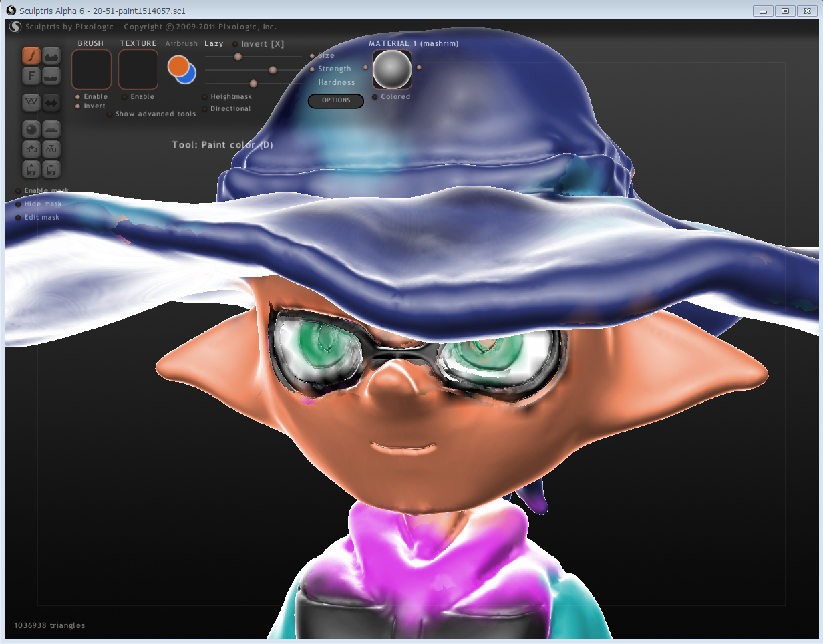Click the floppy disk icon with up arrow
The width and height of the screenshot is (823, 644).
[x=31, y=169]
